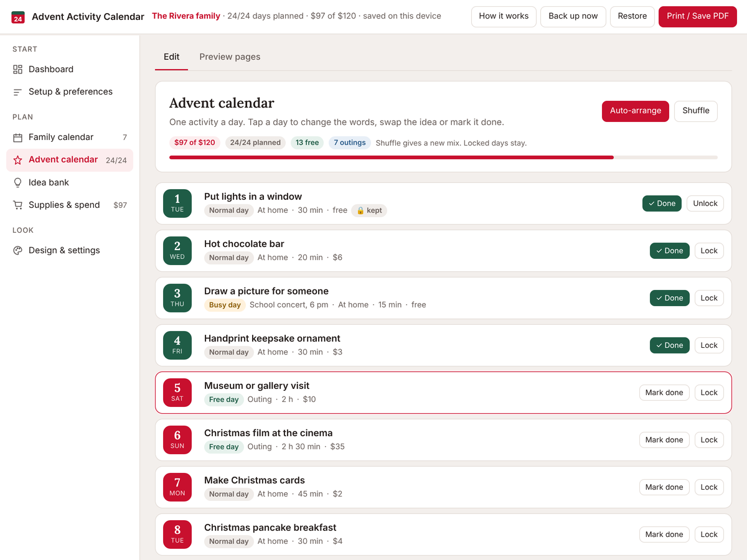Click the lock 'kept' badge on day 1
The image size is (747, 560).
tap(369, 210)
